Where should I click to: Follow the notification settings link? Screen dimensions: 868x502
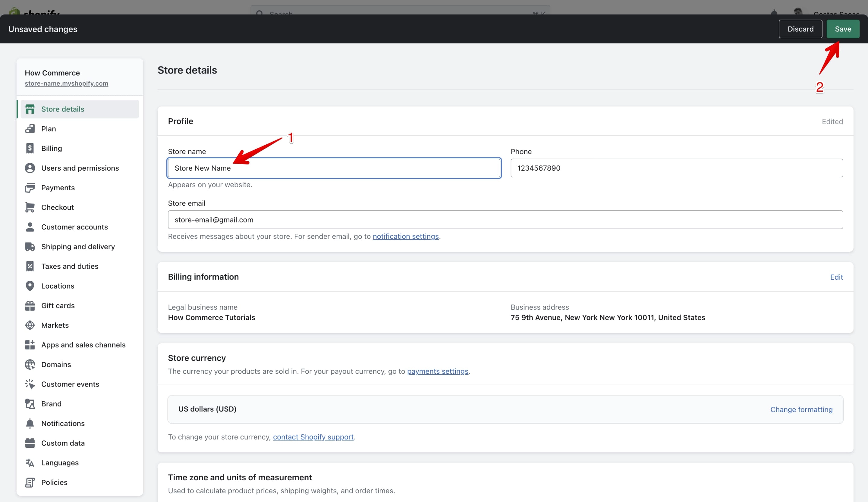(x=405, y=236)
